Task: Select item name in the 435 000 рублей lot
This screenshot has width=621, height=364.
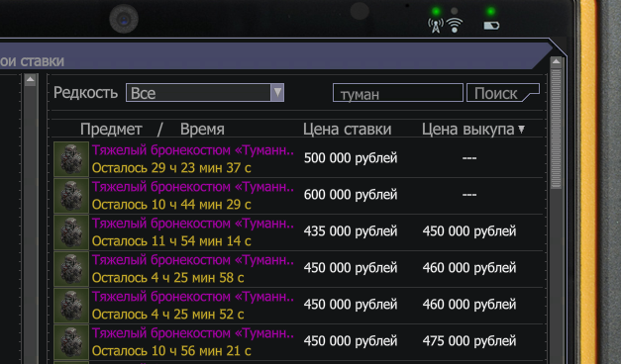Action: pyautogui.click(x=193, y=224)
